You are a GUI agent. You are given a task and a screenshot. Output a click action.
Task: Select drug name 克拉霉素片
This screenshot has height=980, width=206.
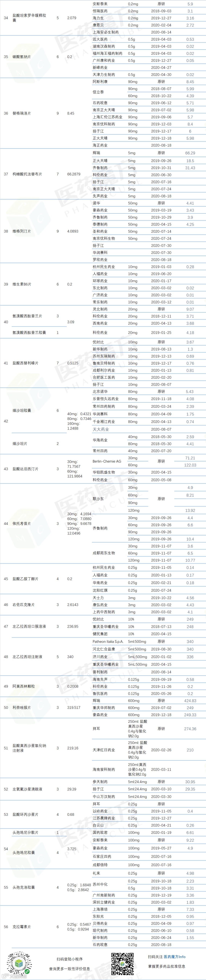(22, 927)
